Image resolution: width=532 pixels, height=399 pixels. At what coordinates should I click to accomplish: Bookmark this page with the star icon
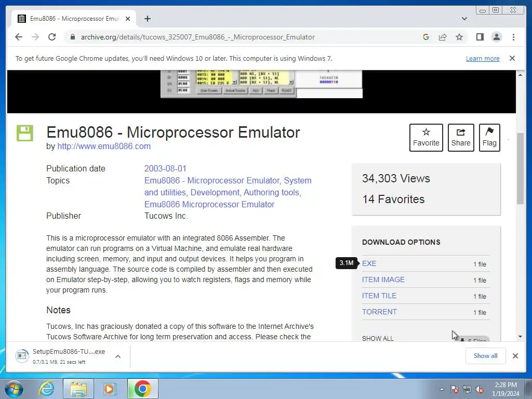[x=459, y=37]
